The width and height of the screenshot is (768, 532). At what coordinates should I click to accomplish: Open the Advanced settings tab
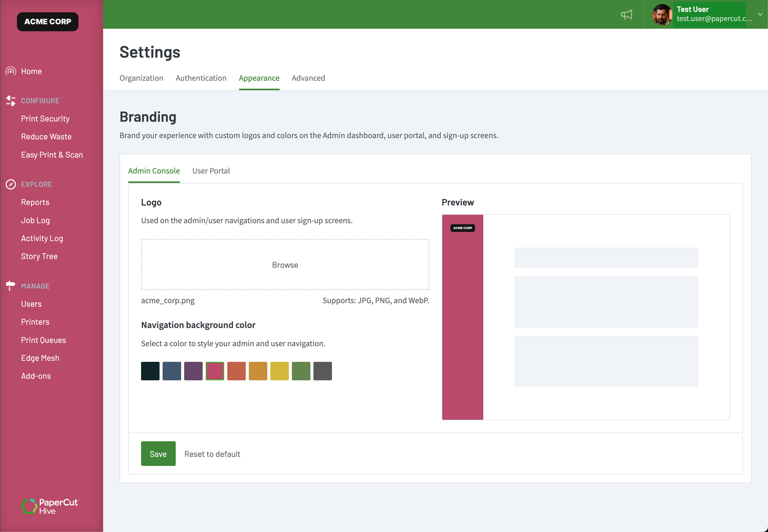[x=308, y=78]
